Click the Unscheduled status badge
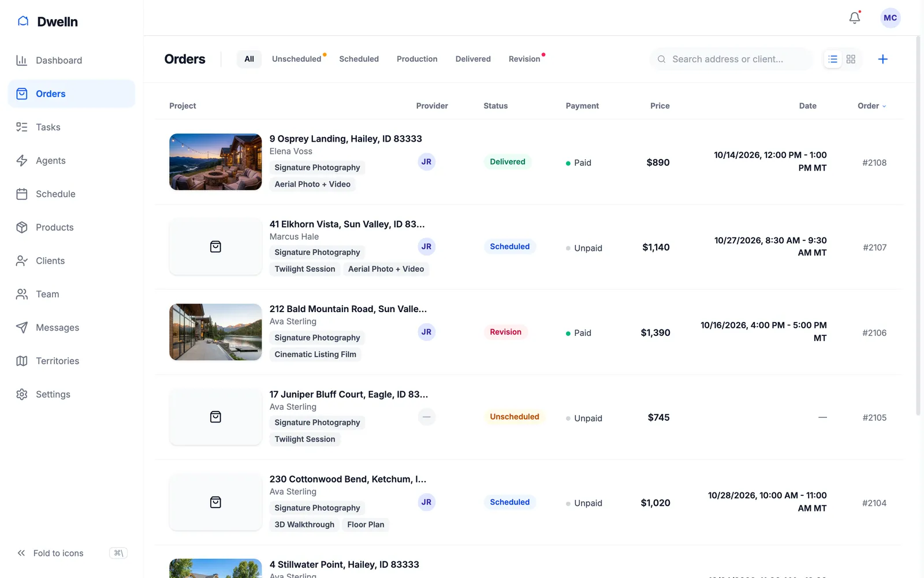This screenshot has height=578, width=924. tap(515, 417)
